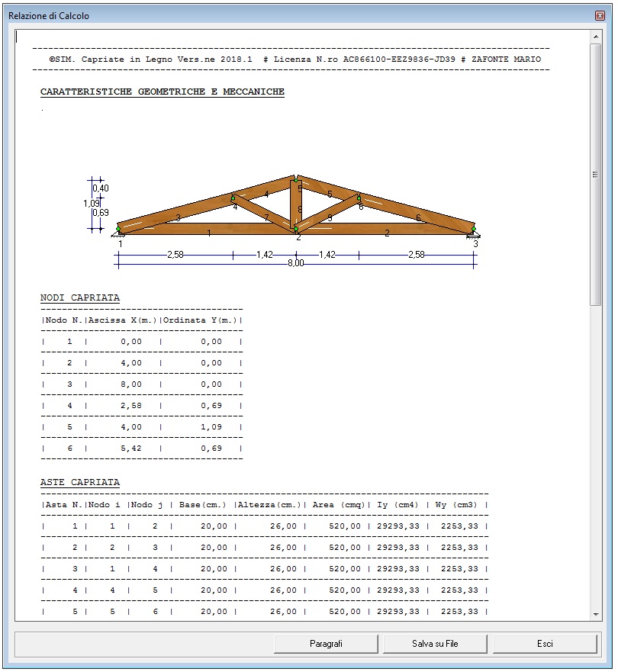The height and width of the screenshot is (672, 618).
Task: Click the Iy (cm4) column header
Action: click(398, 505)
